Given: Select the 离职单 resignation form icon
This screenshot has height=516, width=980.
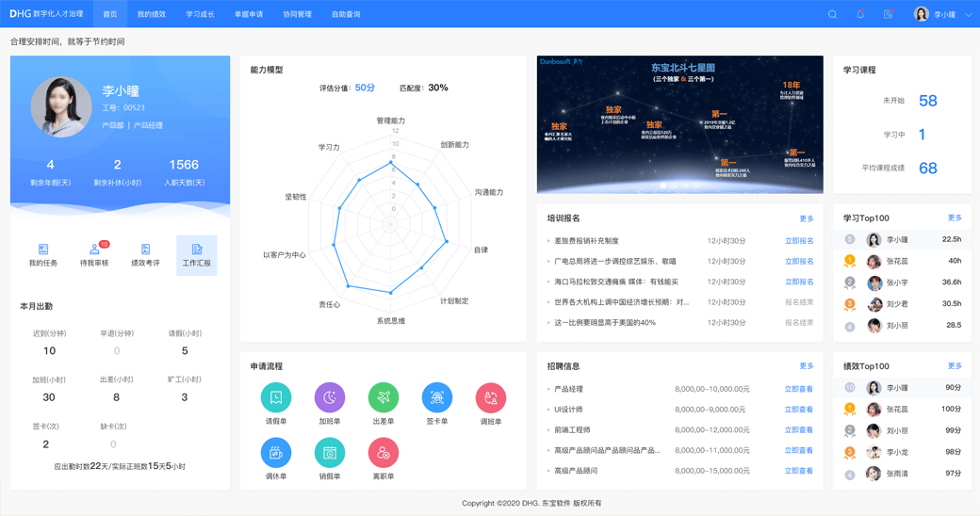Looking at the screenshot, I should coord(384,453).
